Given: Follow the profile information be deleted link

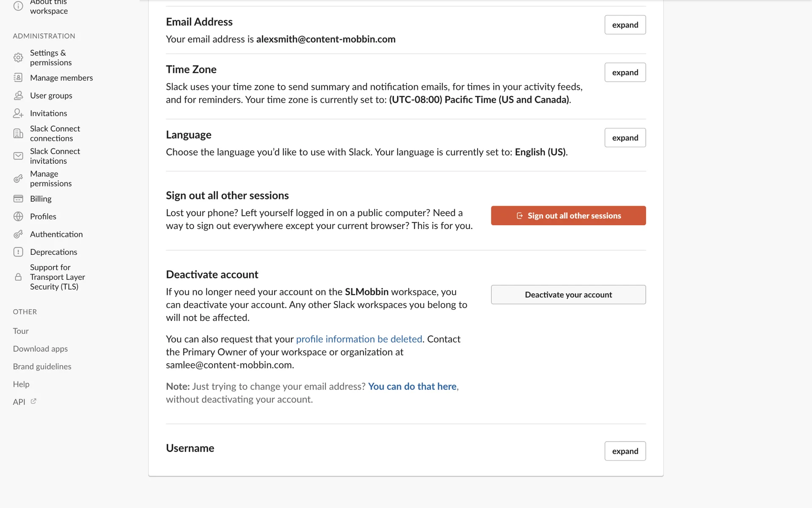Looking at the screenshot, I should coord(359,339).
